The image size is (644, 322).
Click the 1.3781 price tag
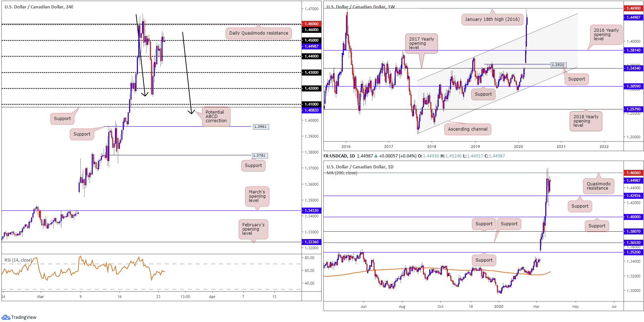click(260, 156)
